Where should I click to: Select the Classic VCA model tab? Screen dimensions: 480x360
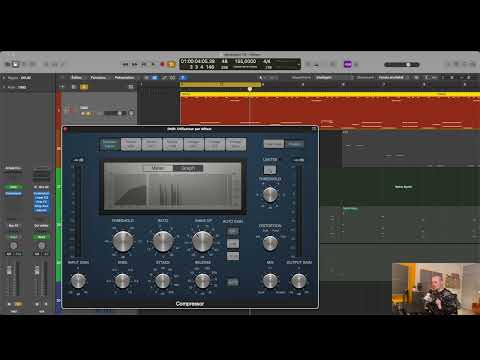(173, 144)
